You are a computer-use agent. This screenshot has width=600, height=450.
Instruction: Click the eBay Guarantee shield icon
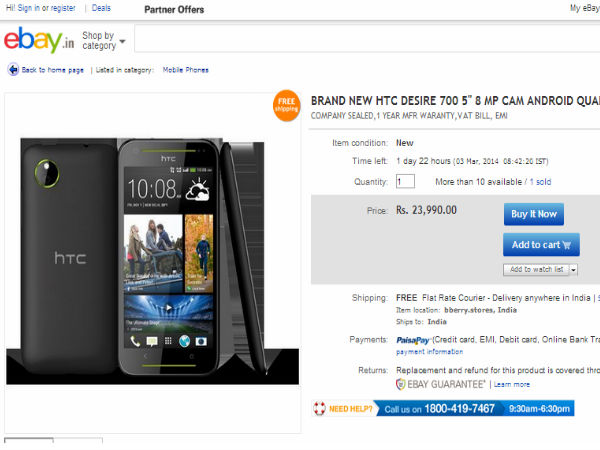pyautogui.click(x=401, y=383)
